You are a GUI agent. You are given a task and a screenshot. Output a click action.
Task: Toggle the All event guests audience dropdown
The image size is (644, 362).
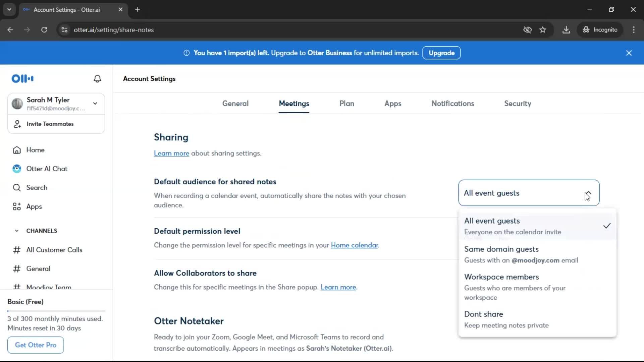click(x=529, y=193)
